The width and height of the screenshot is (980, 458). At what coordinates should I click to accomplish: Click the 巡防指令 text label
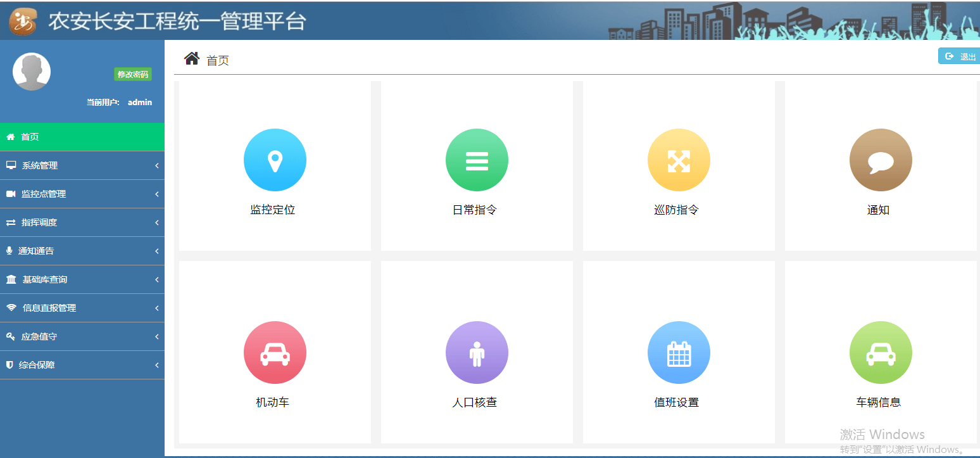point(677,210)
